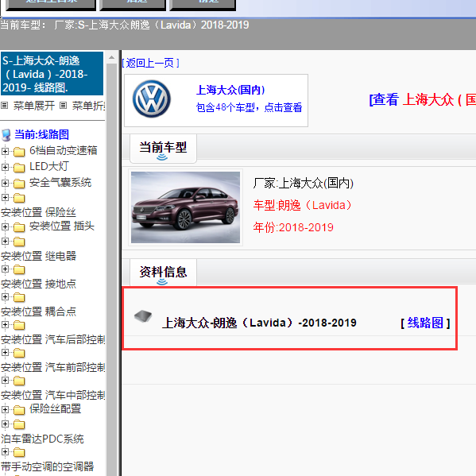This screenshot has width=476, height=476.
Task: Open 安全气囊系统 tree item
Action: (60, 183)
